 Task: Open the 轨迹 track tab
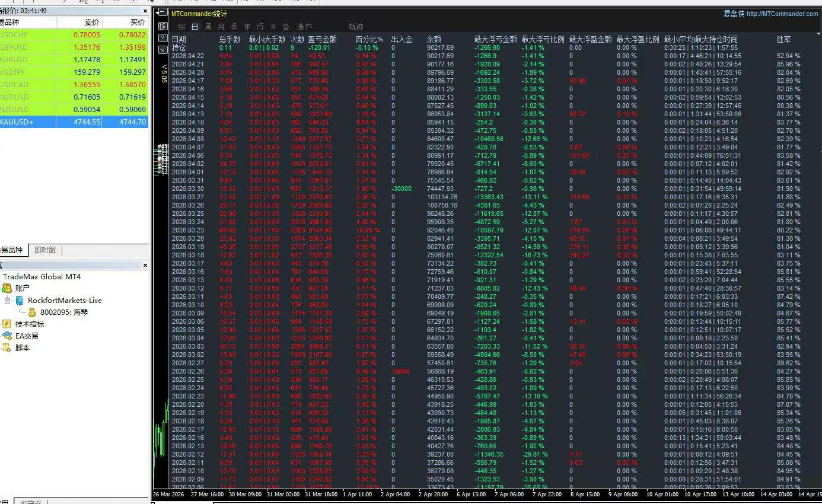(356, 27)
